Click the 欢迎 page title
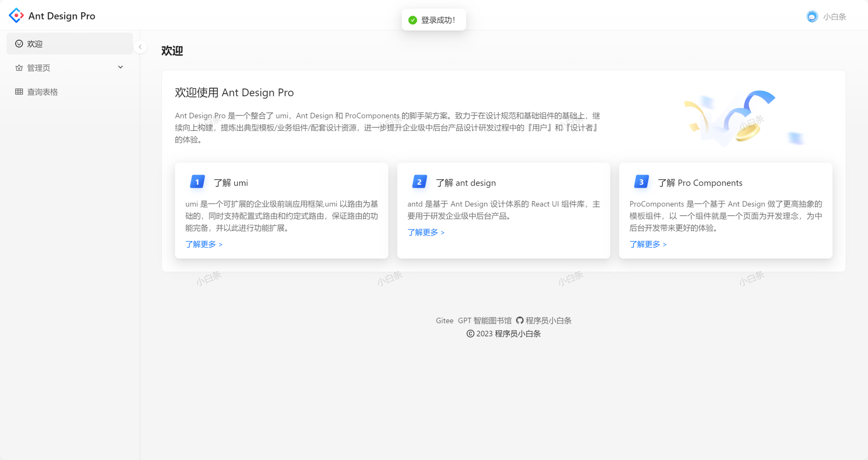 (172, 51)
